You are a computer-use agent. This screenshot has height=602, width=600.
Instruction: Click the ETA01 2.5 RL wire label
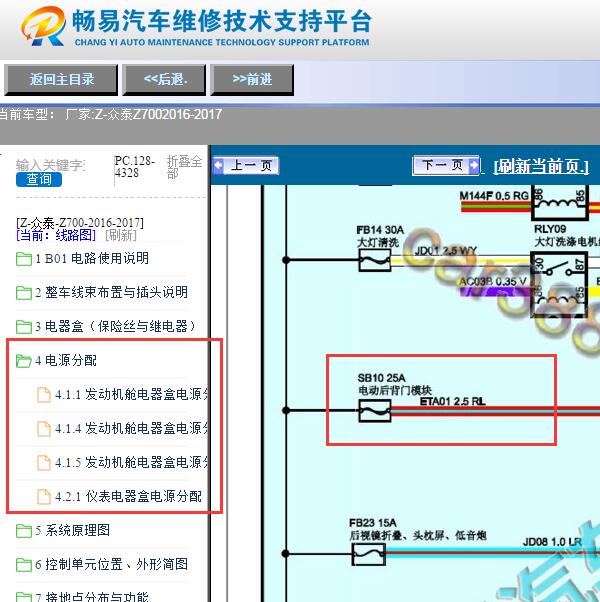[x=453, y=402]
